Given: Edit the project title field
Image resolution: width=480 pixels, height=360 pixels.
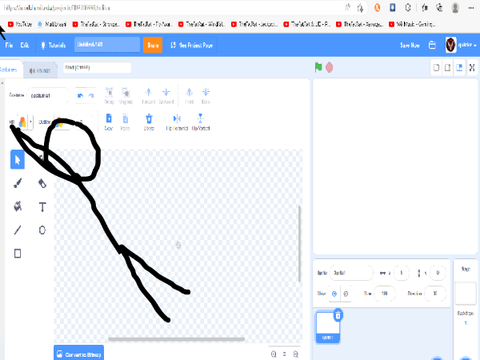Looking at the screenshot, I should pos(107,45).
